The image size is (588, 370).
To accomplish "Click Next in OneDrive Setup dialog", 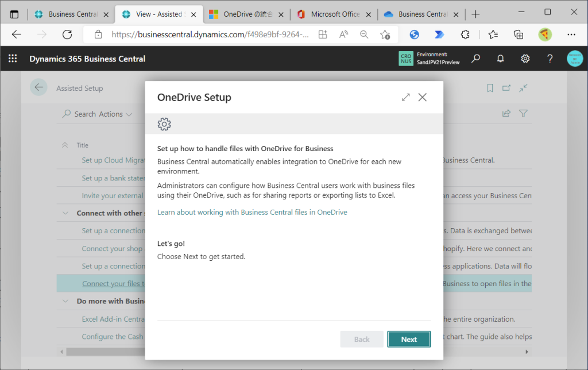I will pyautogui.click(x=409, y=339).
